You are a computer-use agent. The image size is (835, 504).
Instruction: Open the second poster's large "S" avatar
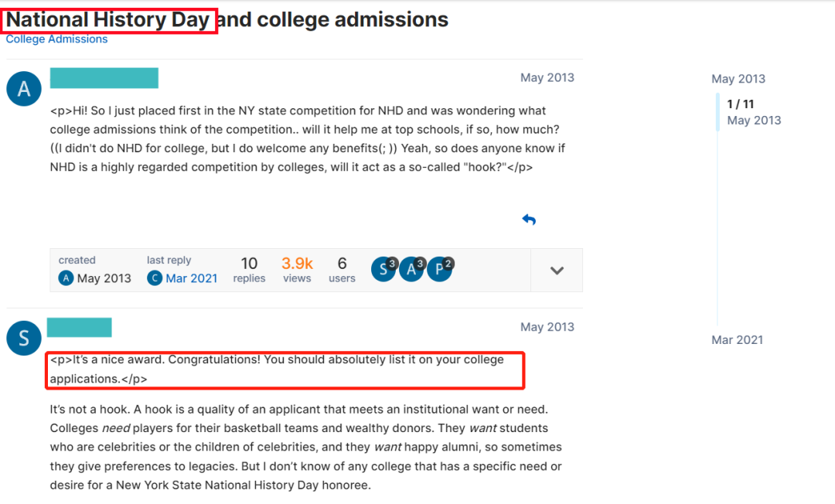coord(23,338)
